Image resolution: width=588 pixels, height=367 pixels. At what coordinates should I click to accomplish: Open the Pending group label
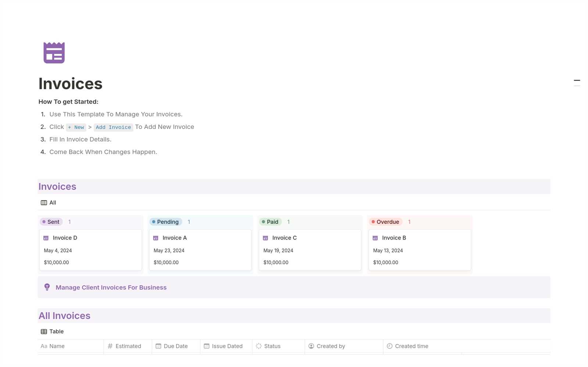click(x=166, y=222)
